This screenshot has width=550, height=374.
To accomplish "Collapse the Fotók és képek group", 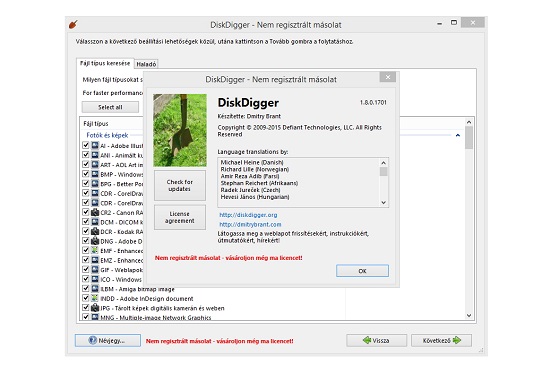I will tap(458, 135).
